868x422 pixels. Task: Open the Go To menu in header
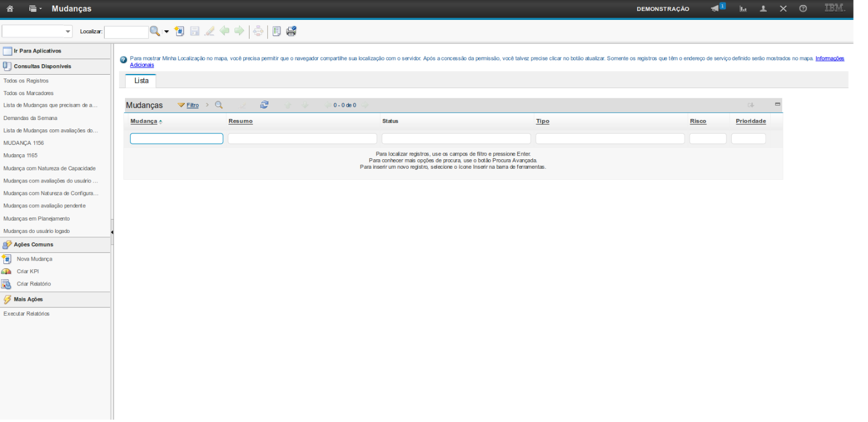pos(35,9)
